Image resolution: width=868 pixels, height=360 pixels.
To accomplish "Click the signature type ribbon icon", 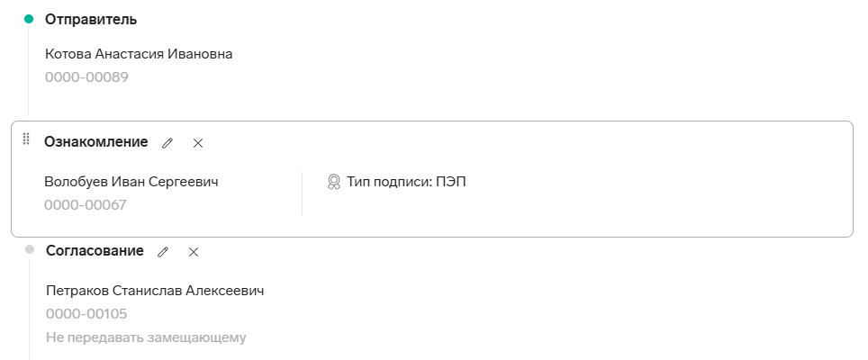I will [334, 182].
